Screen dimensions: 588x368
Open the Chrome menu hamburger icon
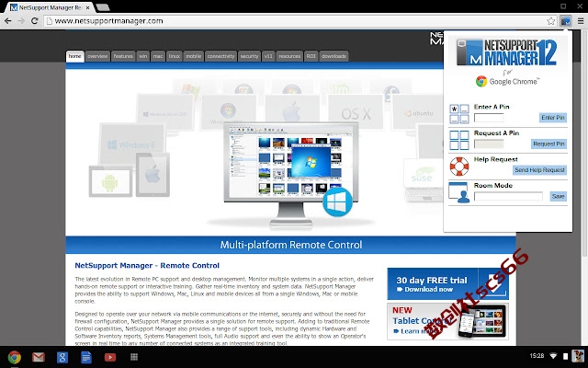[581, 21]
